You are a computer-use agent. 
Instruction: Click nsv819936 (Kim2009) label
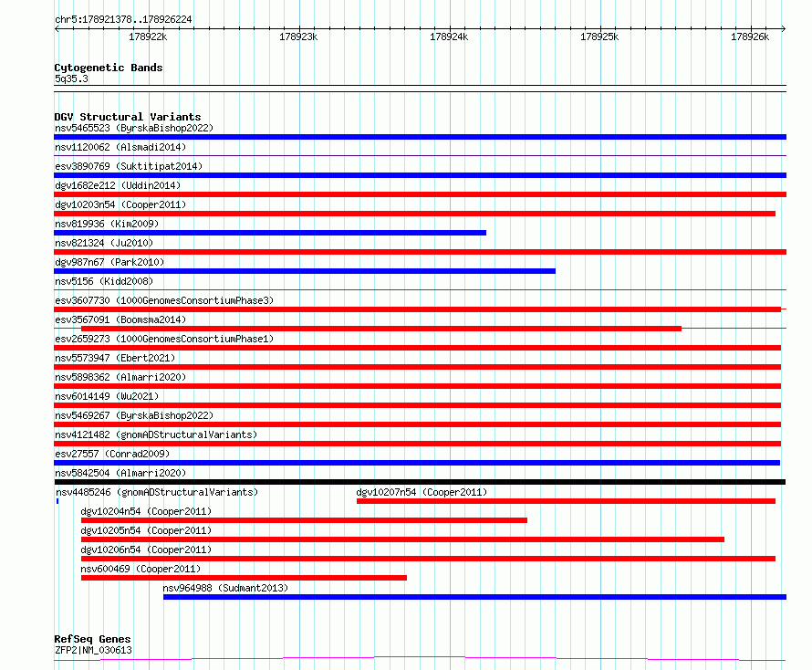[x=107, y=224]
